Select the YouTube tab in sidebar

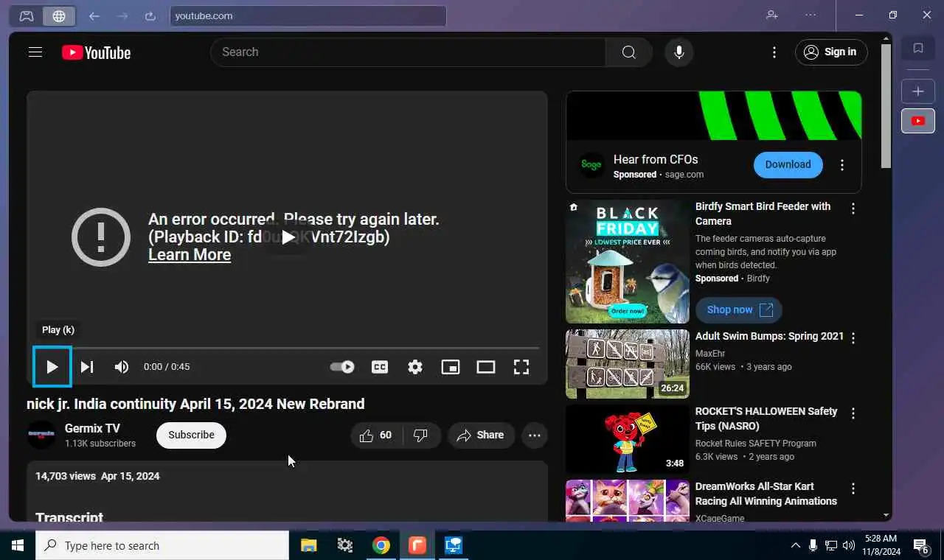tap(918, 121)
